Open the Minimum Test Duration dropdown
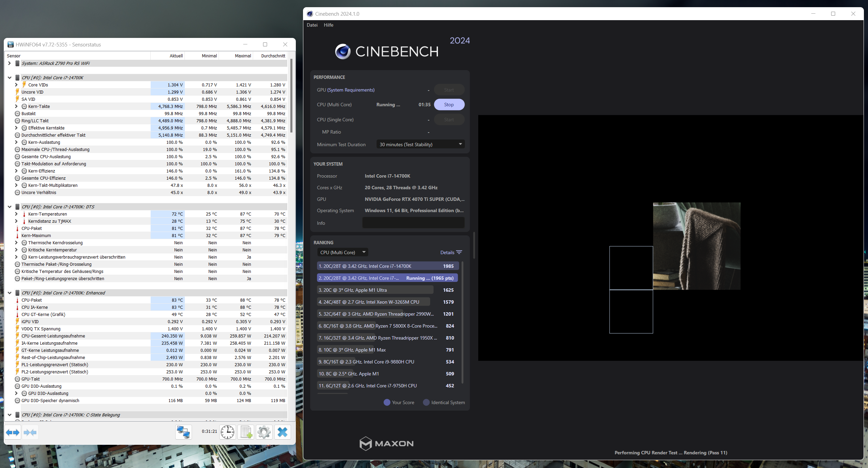Viewport: 868px width, 468px height. click(421, 144)
